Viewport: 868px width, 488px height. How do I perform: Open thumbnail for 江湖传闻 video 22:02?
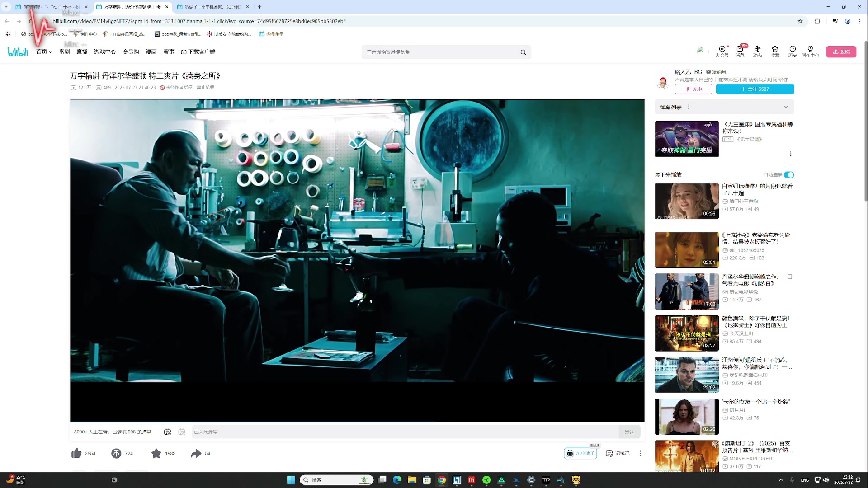[687, 375]
